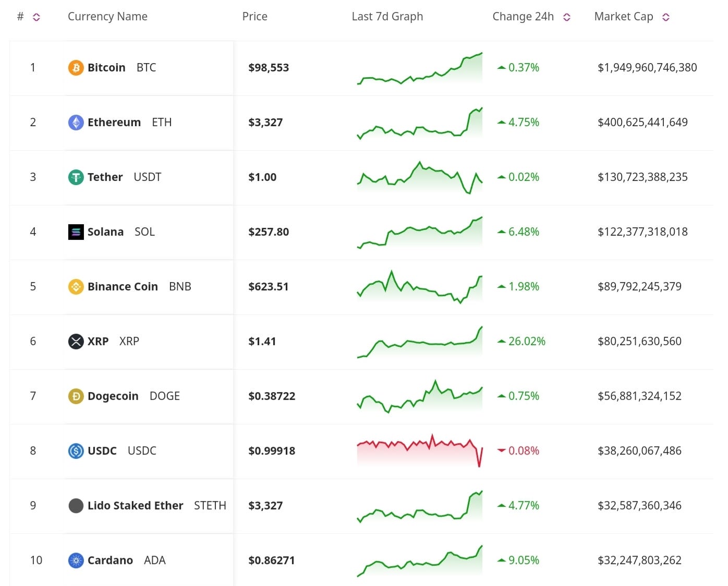Image resolution: width=728 pixels, height=586 pixels.
Task: Open the XRP currency name link
Action: (98, 341)
